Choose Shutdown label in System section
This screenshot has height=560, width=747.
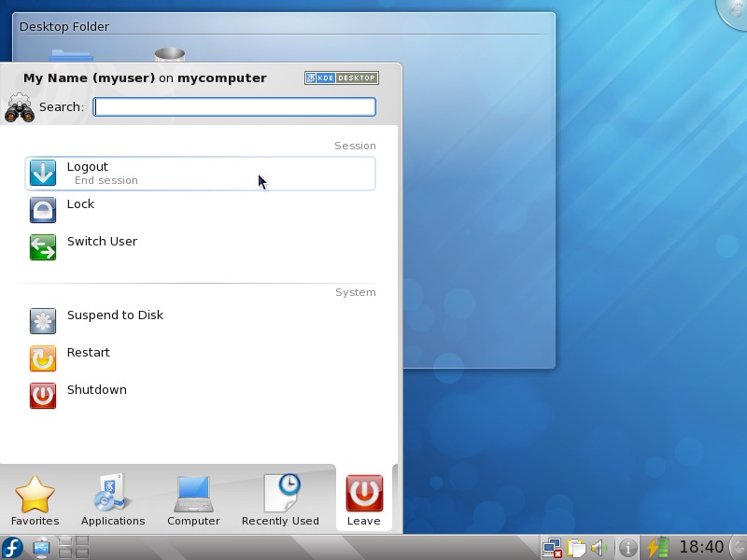(97, 389)
